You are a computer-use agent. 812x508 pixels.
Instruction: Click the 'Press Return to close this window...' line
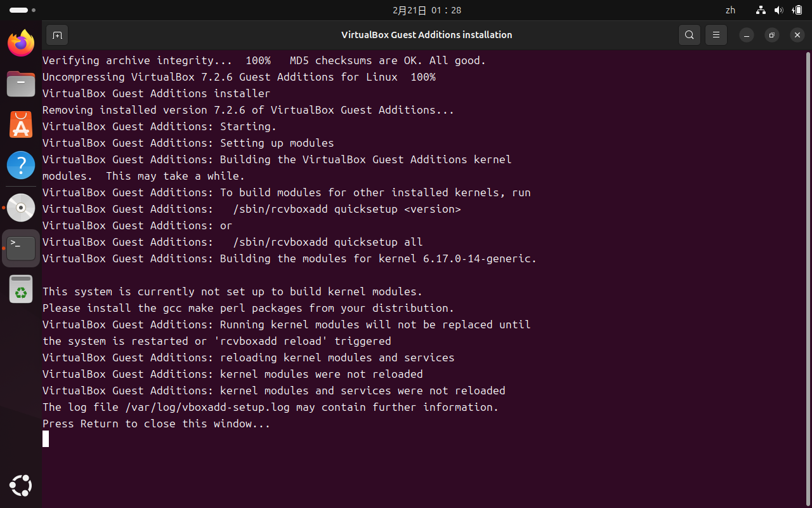tap(157, 424)
